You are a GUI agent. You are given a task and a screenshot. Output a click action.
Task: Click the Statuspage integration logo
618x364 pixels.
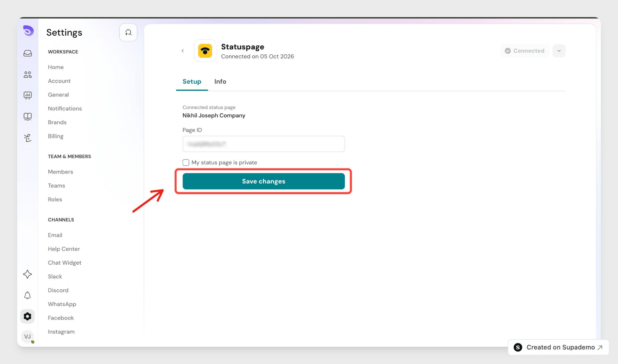tap(205, 51)
